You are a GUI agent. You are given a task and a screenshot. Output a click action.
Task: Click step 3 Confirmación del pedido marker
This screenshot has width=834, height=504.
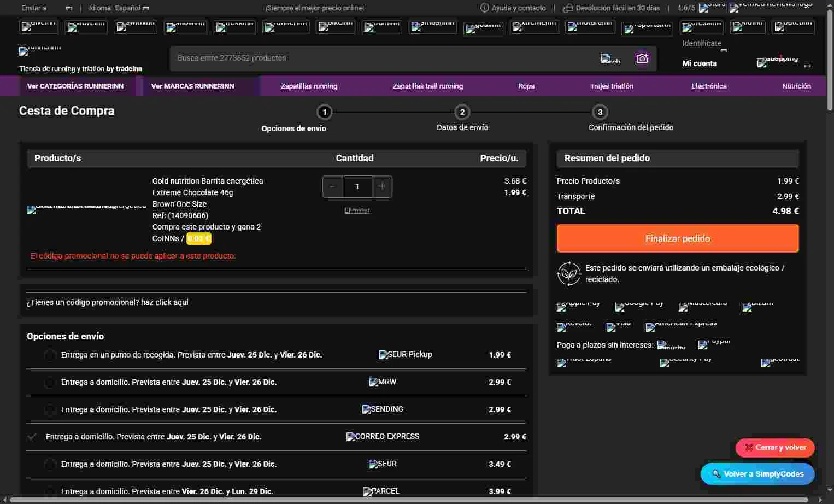click(600, 112)
